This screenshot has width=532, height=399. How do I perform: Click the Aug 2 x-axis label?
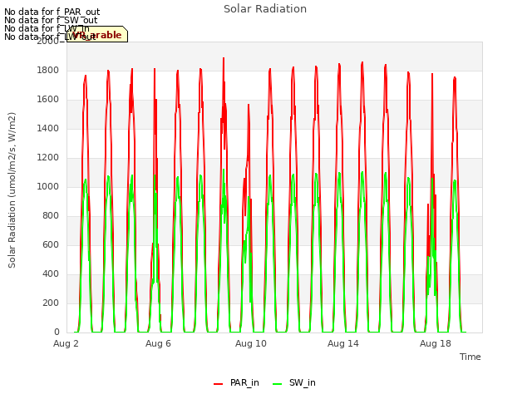(x=66, y=343)
